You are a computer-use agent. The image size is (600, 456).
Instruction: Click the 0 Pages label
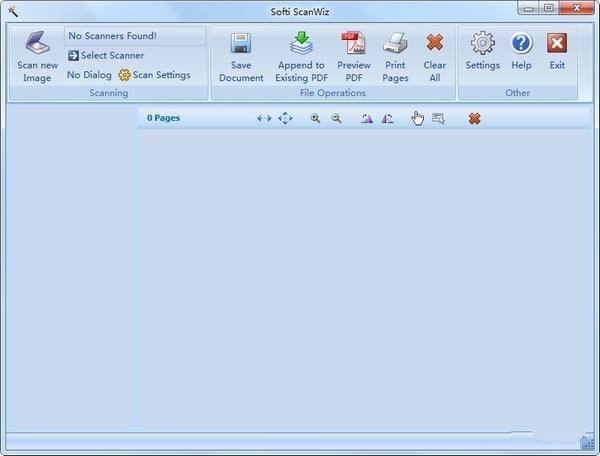[x=163, y=118]
